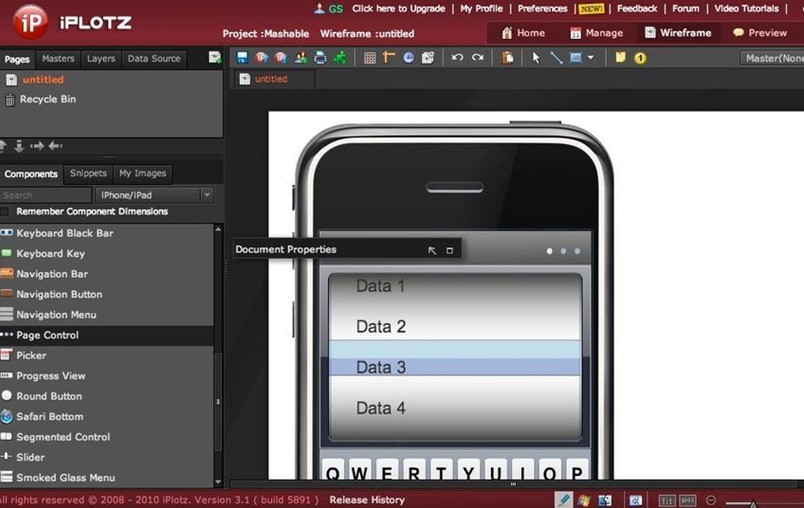The image size is (804, 508).
Task: Expand the rectangle shape tool dropdown arrow
Action: (591, 58)
